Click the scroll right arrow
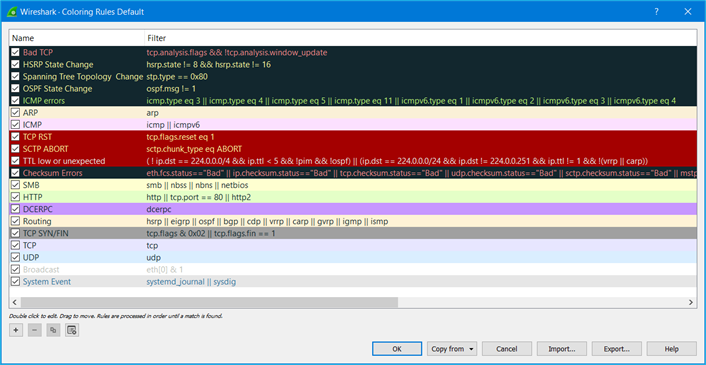Image resolution: width=706 pixels, height=365 pixels. point(691,302)
